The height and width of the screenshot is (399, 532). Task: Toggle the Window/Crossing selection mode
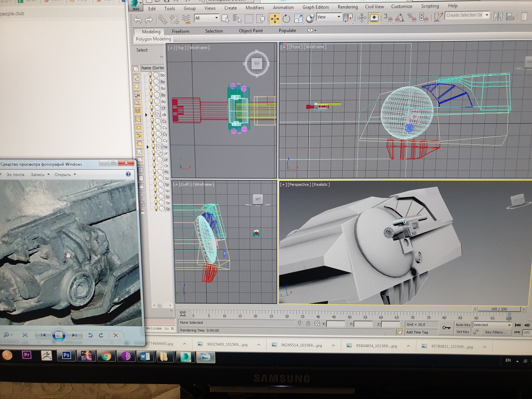260,18
